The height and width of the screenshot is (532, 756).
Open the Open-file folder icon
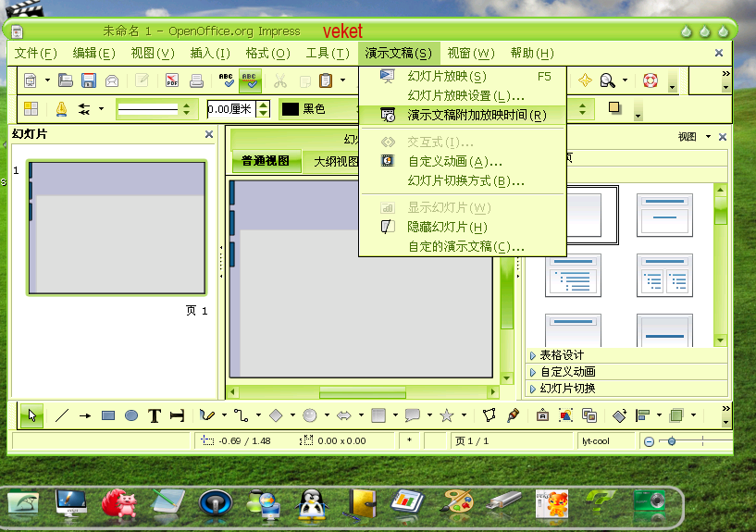pyautogui.click(x=65, y=80)
